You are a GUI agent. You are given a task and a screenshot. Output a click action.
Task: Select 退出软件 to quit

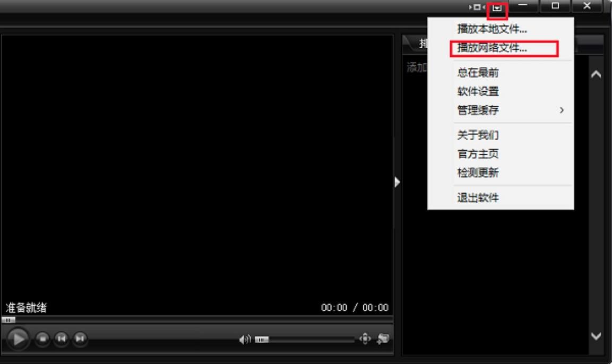pos(478,197)
